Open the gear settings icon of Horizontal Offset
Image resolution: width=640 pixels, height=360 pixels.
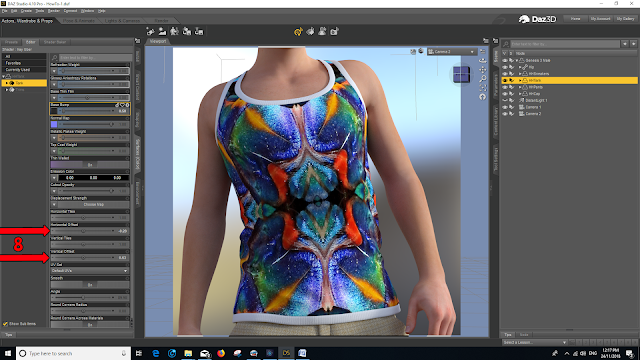[127, 224]
